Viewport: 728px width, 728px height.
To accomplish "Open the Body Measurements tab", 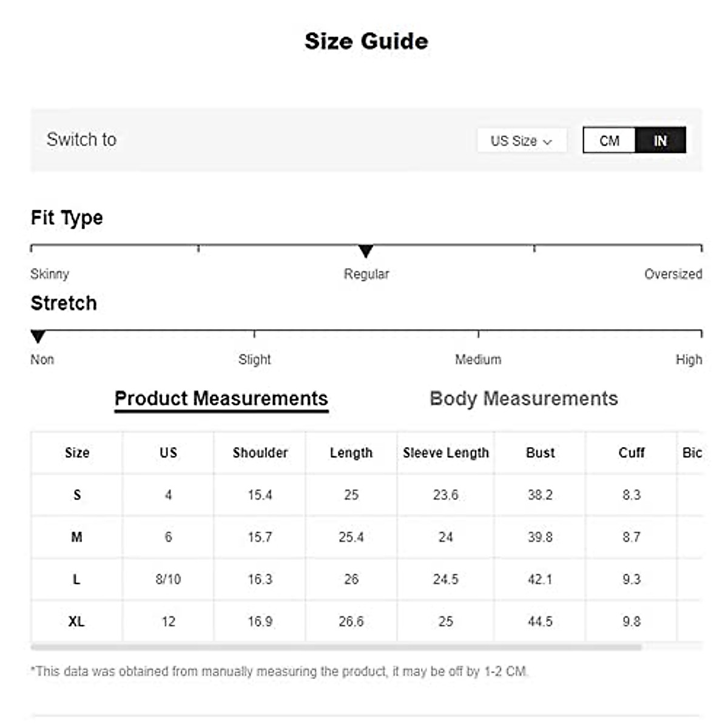I will (524, 399).
